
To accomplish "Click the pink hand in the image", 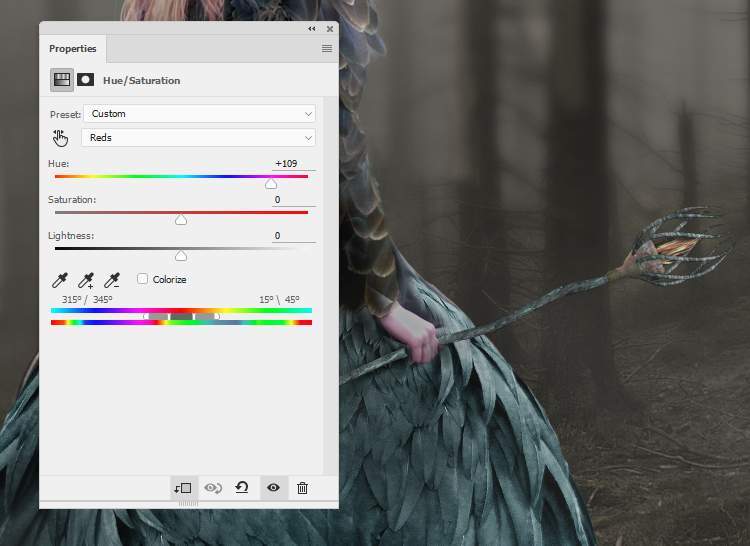I will click(411, 332).
